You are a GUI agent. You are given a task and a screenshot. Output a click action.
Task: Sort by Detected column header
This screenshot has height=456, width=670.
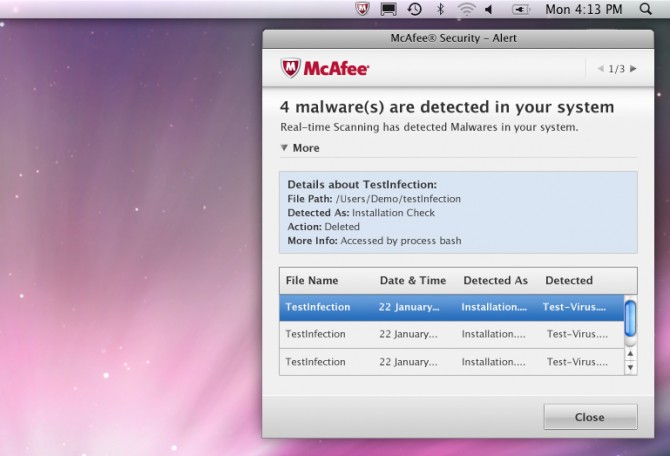click(569, 280)
